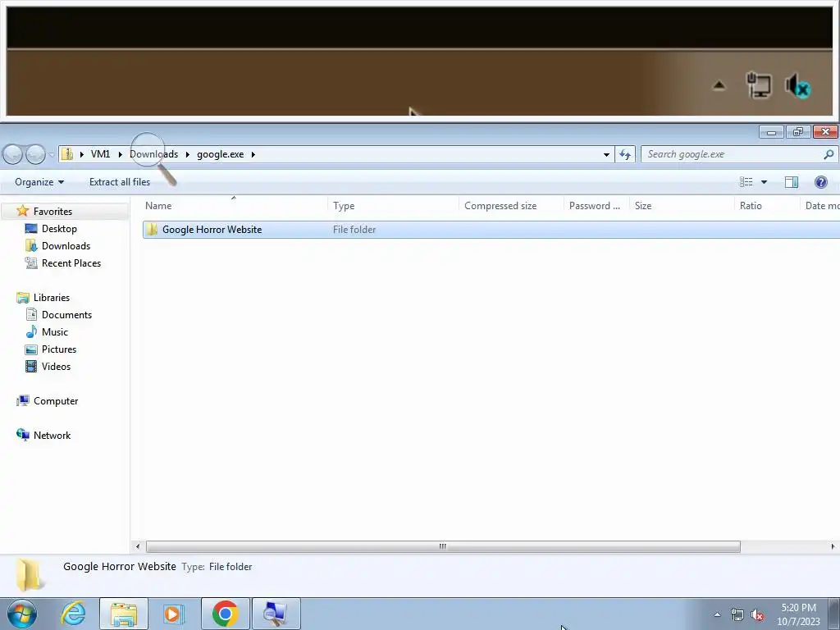The width and height of the screenshot is (840, 630).
Task: Click the folder icon in details pane
Action: pyautogui.click(x=29, y=574)
